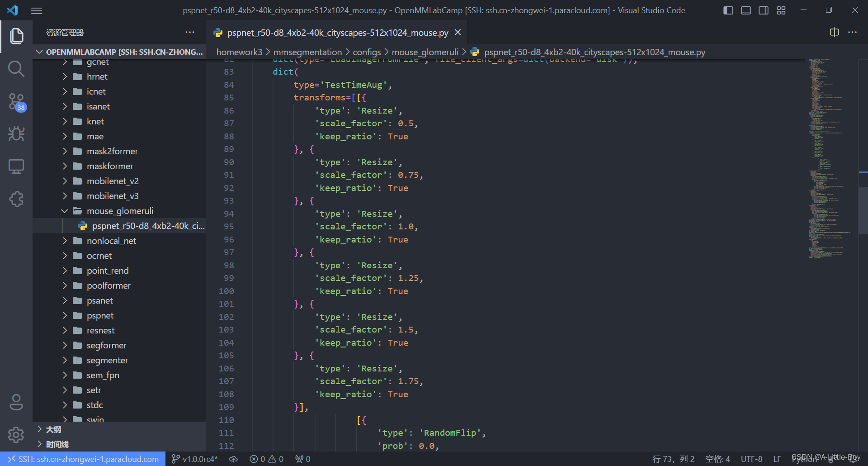Select the pspnet folder
868x466 pixels.
(119, 315)
